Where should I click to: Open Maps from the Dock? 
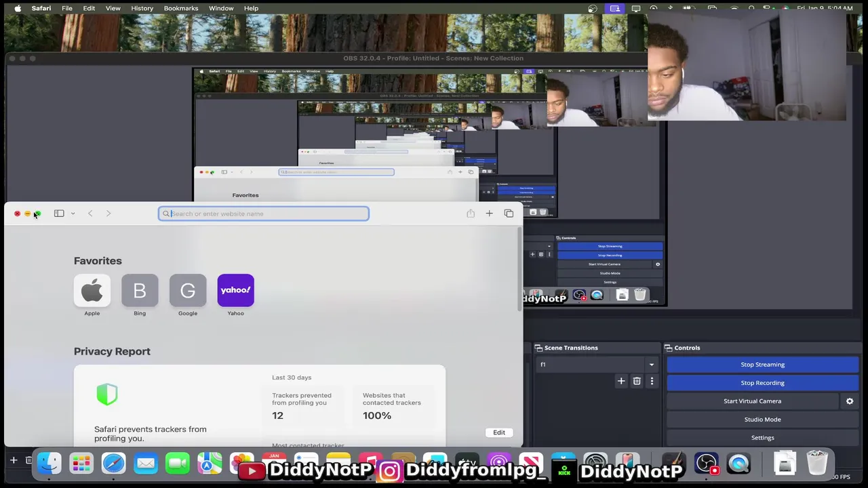210,464
